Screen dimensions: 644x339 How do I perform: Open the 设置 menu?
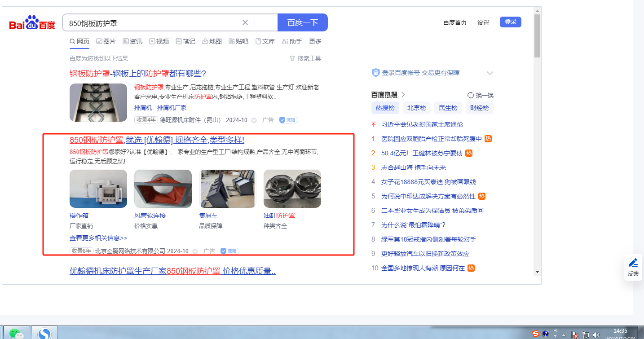point(483,22)
